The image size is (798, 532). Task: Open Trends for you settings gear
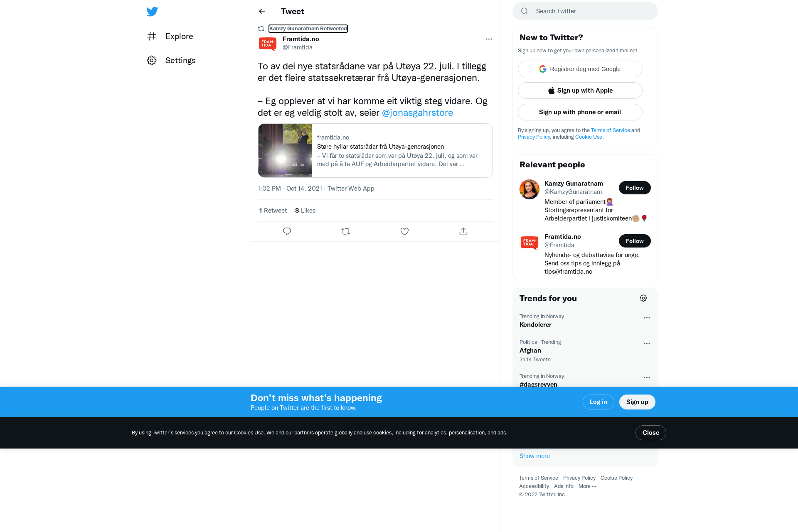tap(643, 298)
